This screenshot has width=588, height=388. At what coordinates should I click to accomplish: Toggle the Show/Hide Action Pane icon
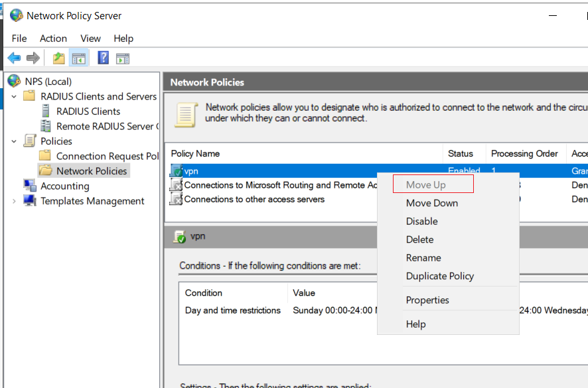click(x=123, y=58)
